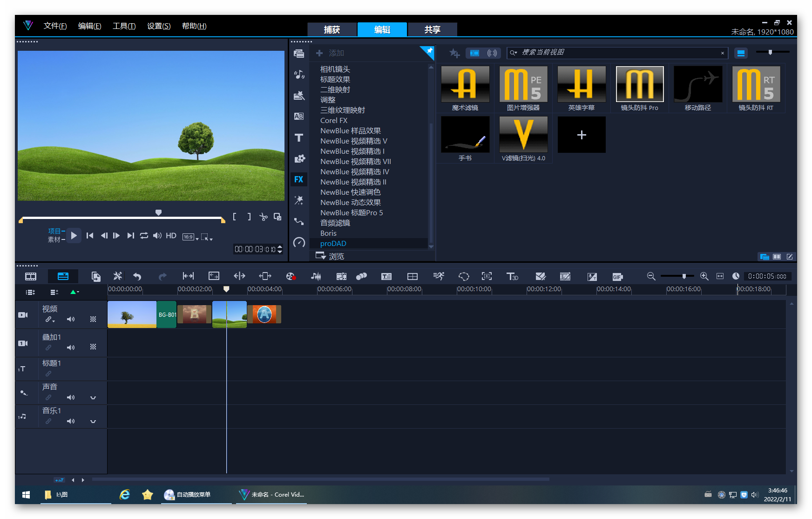The height and width of the screenshot is (519, 812).
Task: Open the 帮助(H) menu
Action: click(x=194, y=26)
